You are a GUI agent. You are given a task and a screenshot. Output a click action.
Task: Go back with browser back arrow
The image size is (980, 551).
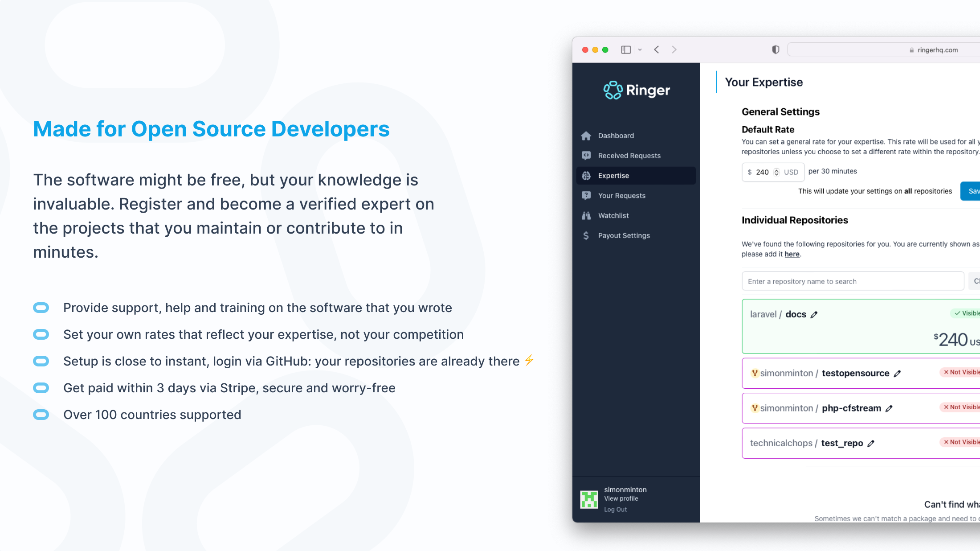pos(657,49)
